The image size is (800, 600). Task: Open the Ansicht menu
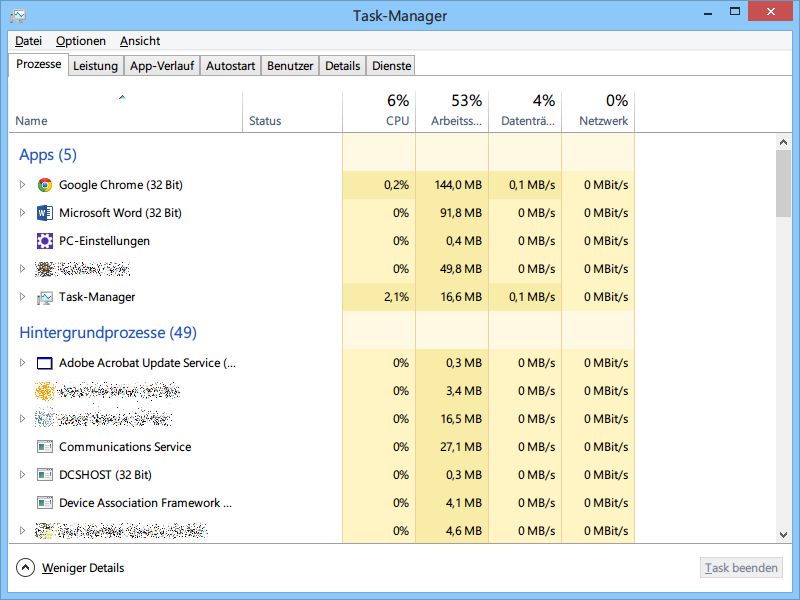[x=140, y=41]
